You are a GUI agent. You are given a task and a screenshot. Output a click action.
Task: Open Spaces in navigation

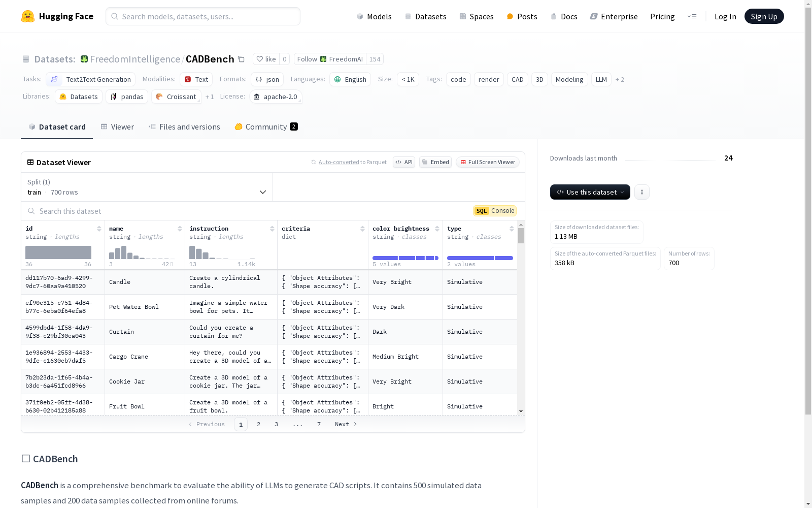(477, 16)
